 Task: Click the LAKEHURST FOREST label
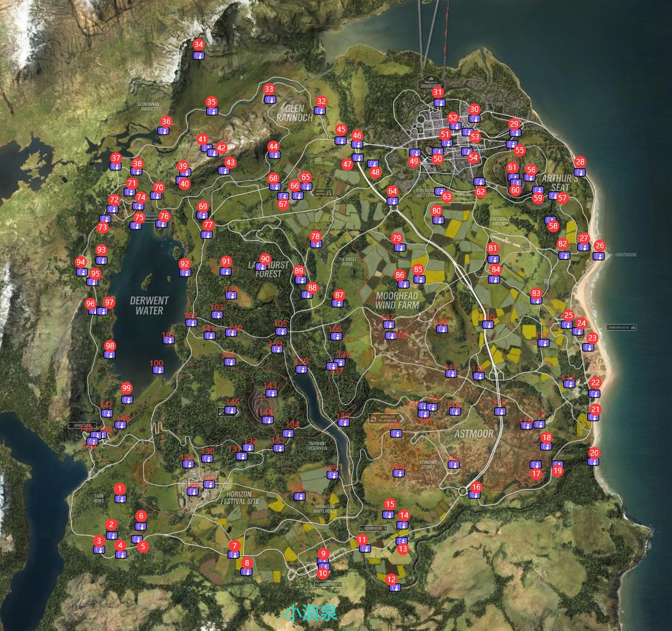(268, 269)
